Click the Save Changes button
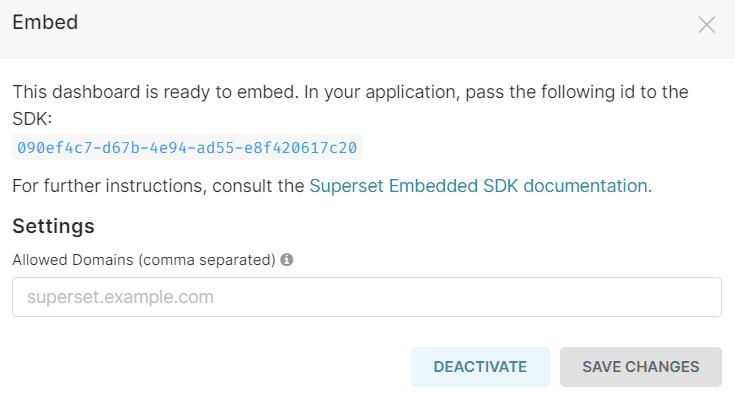The image size is (735, 397). [641, 367]
